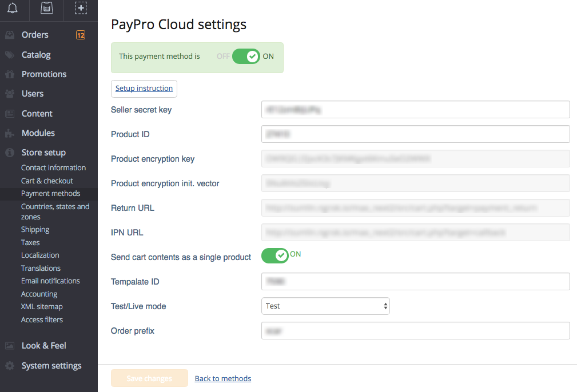577x392 pixels.
Task: Open the quick add menu icon
Action: tap(81, 9)
